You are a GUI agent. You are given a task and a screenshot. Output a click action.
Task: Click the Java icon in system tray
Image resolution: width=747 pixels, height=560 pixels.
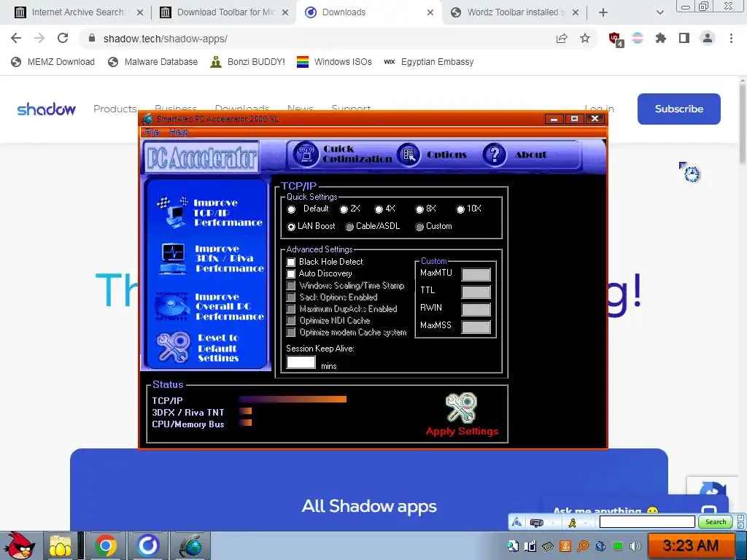pyautogui.click(x=565, y=546)
